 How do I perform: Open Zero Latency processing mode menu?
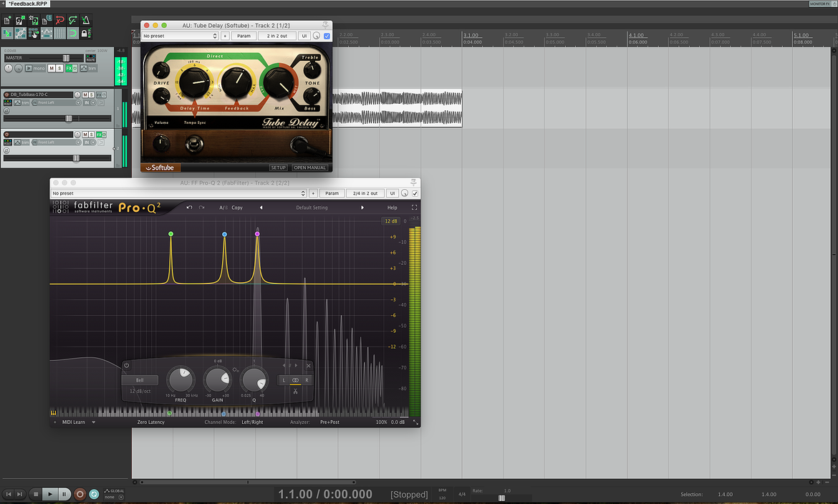[x=150, y=422]
